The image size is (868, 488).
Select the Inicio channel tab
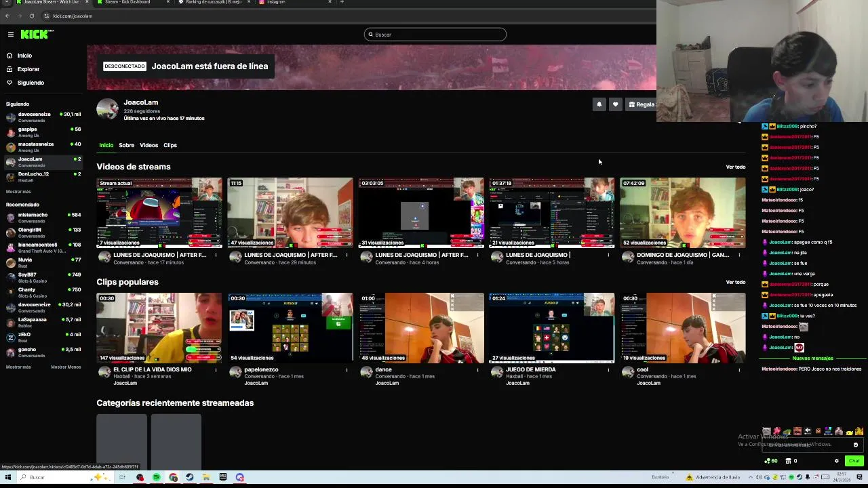tap(106, 145)
